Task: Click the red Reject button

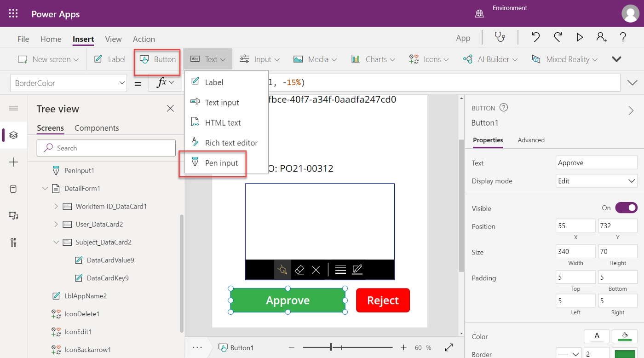Action: [383, 300]
